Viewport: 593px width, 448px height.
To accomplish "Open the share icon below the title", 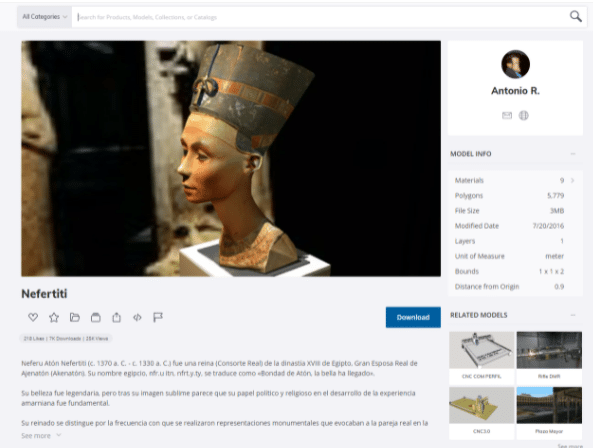I will [116, 317].
